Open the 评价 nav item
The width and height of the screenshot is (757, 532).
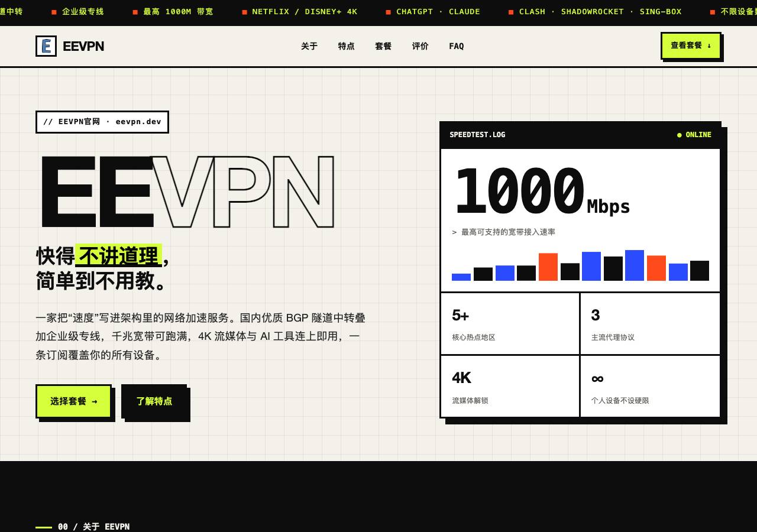(x=420, y=46)
